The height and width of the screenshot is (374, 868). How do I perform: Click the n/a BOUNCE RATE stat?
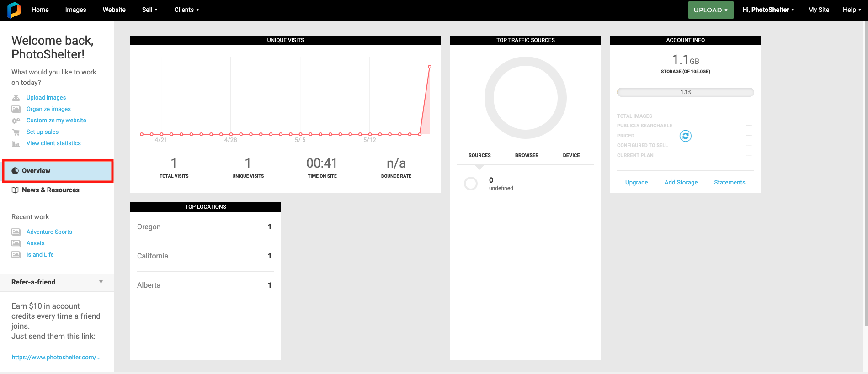[396, 168]
